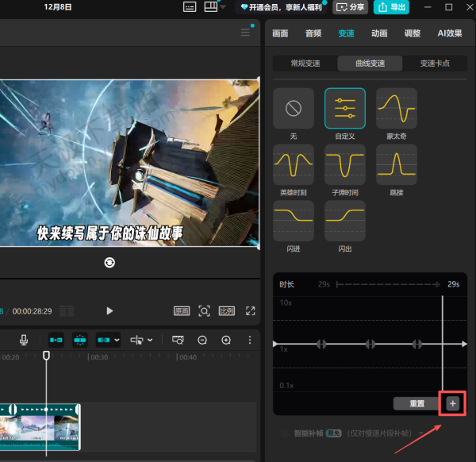The width and height of the screenshot is (476, 462).
Task: Toggle main track magnet snapping
Action: pos(56,340)
